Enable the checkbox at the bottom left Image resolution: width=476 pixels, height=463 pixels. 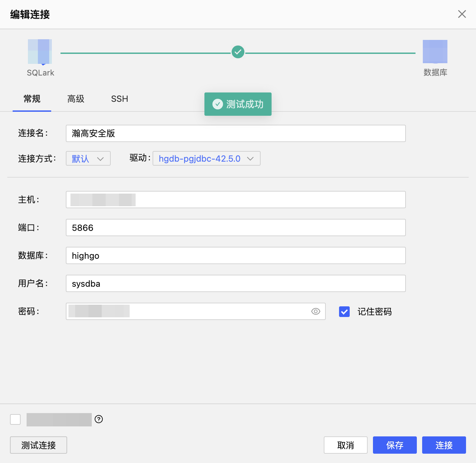[x=15, y=420]
